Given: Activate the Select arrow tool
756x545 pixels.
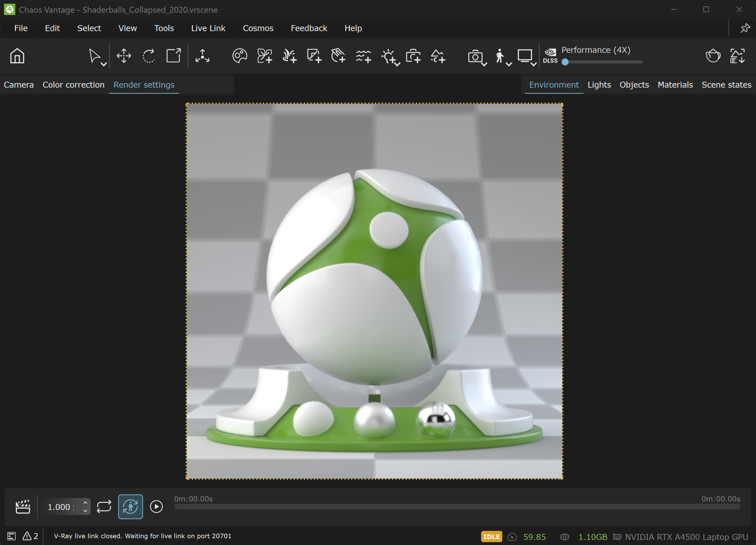Looking at the screenshot, I should 95,56.
